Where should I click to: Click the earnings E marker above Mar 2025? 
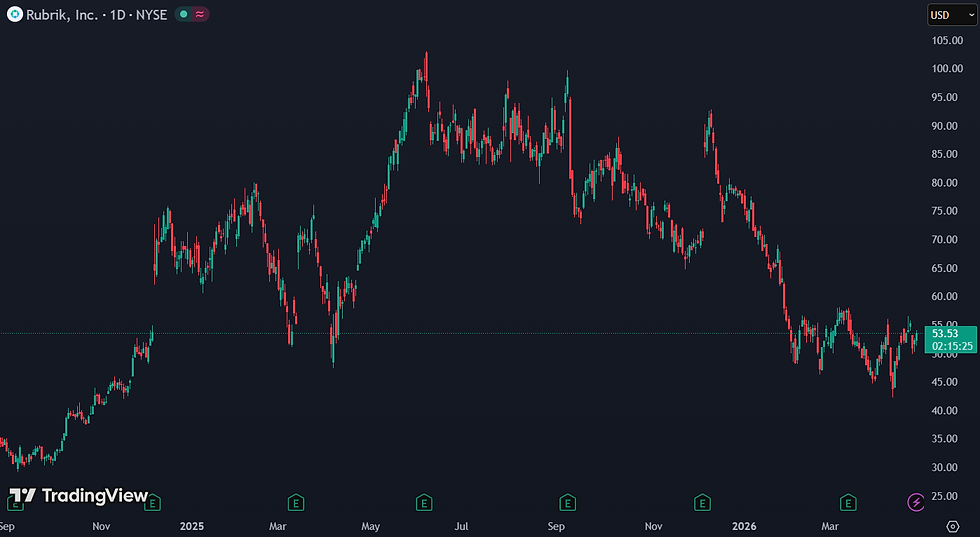(x=296, y=502)
